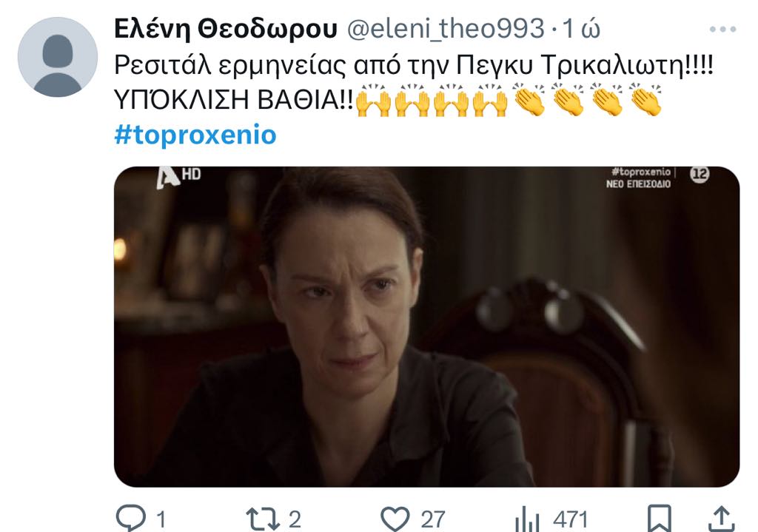The image size is (758, 532).
Task: Open Ελένη Θεοδωρου's profile avatar
Action: [58, 57]
